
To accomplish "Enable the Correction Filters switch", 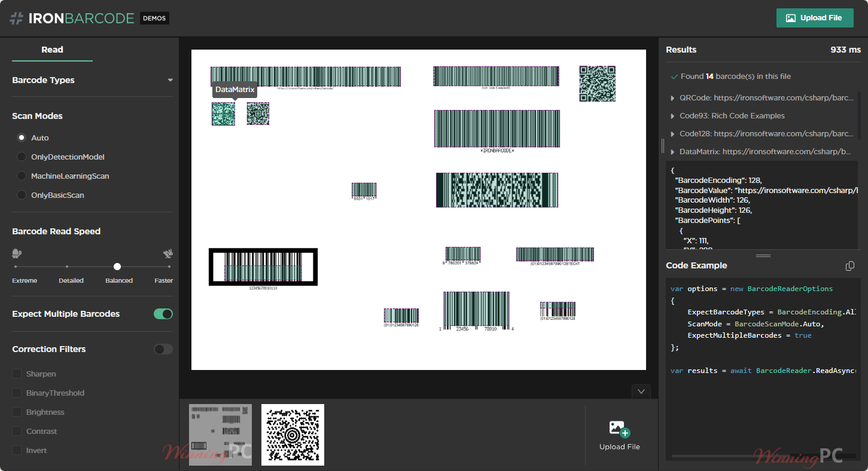I will click(x=163, y=349).
